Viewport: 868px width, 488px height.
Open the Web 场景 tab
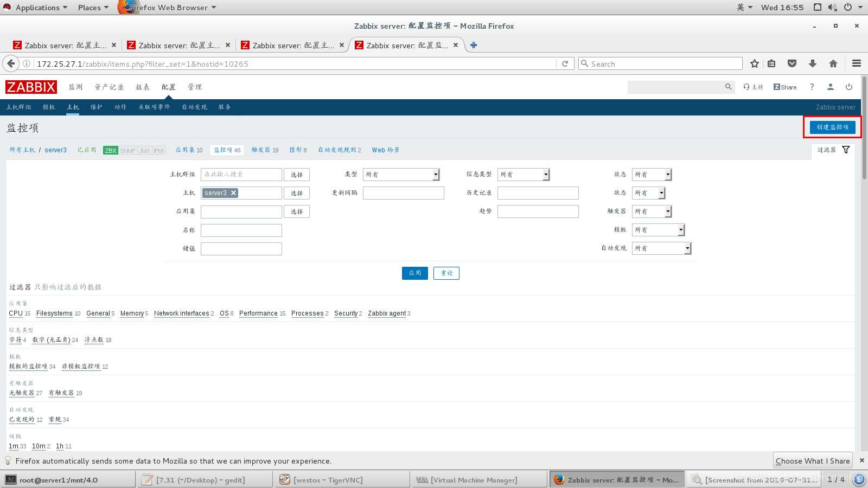(x=386, y=150)
